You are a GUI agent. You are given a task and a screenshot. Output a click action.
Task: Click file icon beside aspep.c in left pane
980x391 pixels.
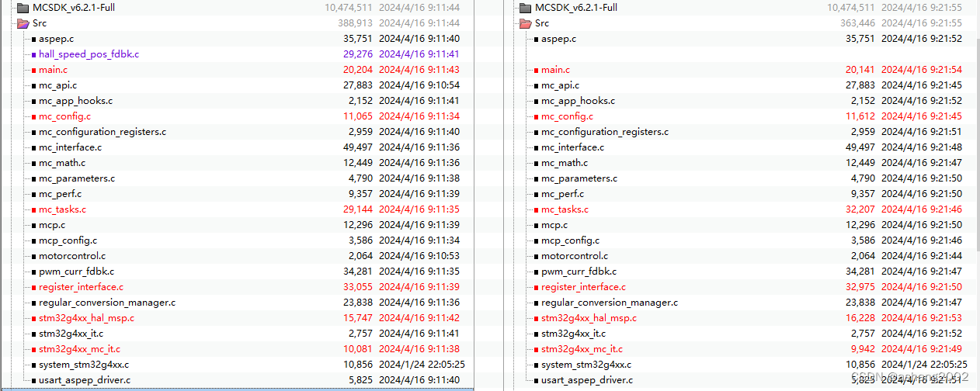(33, 40)
